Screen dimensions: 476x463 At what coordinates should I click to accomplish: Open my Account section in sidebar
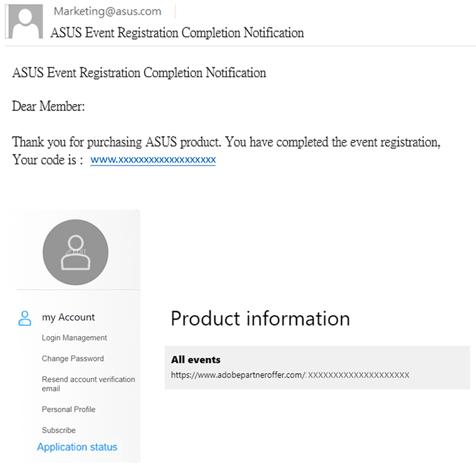point(69,317)
